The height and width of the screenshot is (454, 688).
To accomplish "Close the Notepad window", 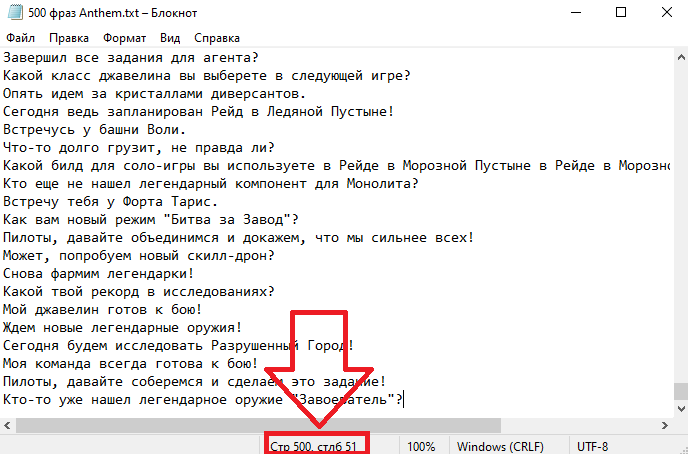I will (x=665, y=13).
